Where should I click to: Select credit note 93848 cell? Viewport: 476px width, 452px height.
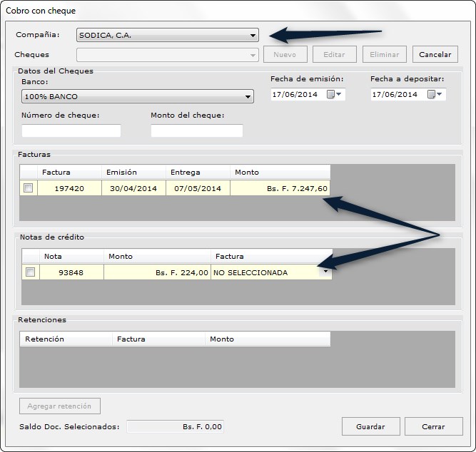tap(71, 272)
